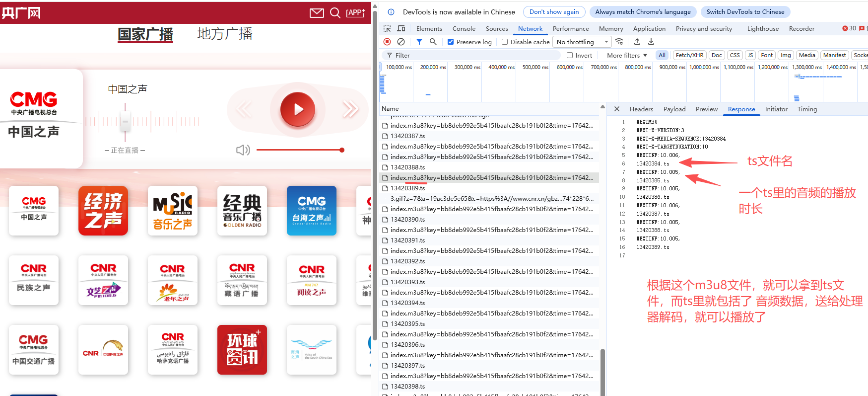Open the network search magnifier

pos(433,42)
